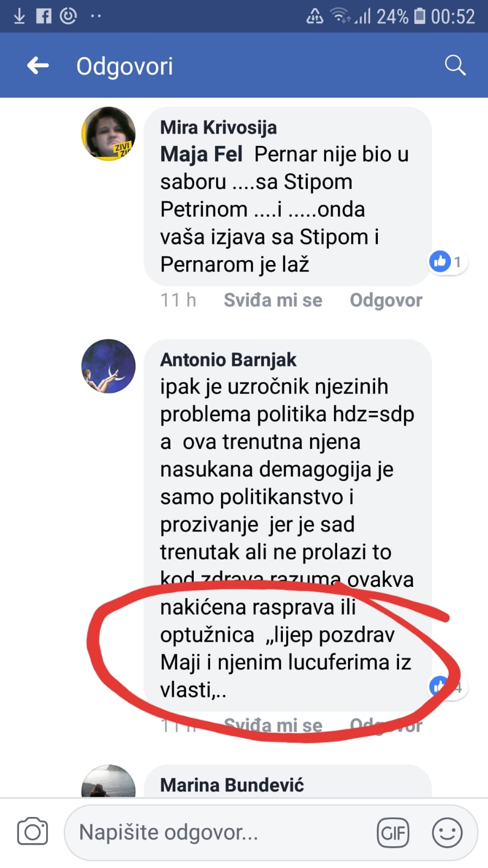Like Mira Krivosija's comment with 'Sviđa mi se'
488x868 pixels.
pyautogui.click(x=273, y=300)
